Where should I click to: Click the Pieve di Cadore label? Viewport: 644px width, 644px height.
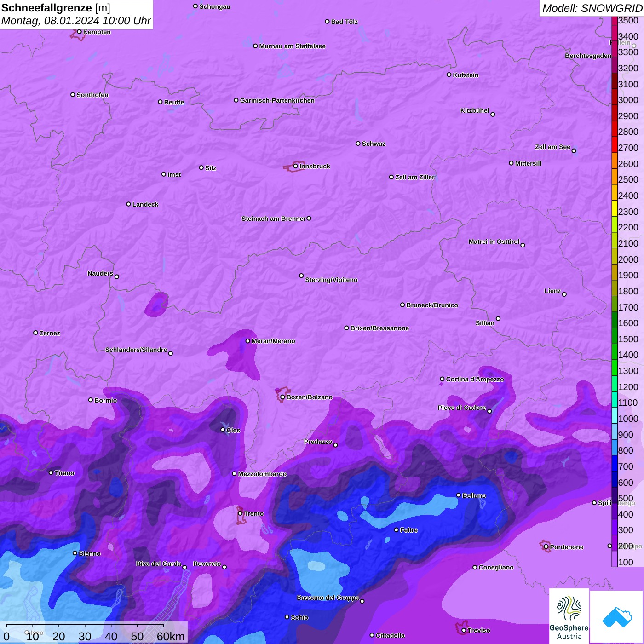[x=462, y=408]
